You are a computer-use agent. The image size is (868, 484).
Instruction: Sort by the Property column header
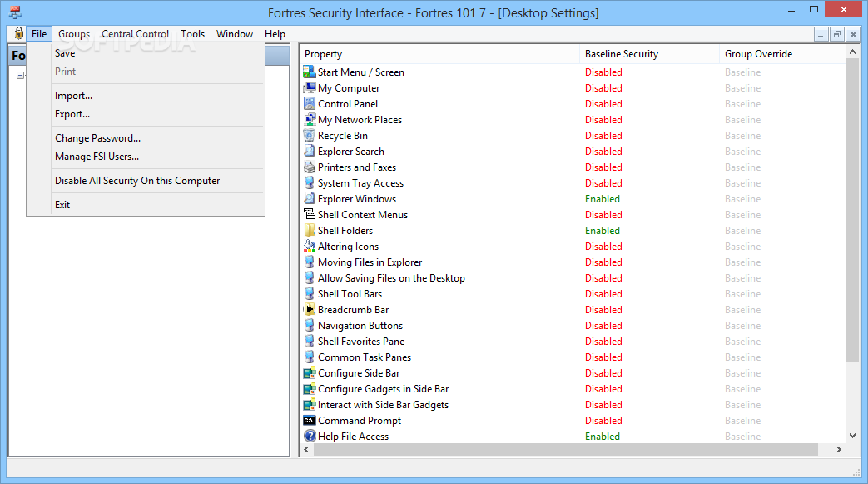439,54
